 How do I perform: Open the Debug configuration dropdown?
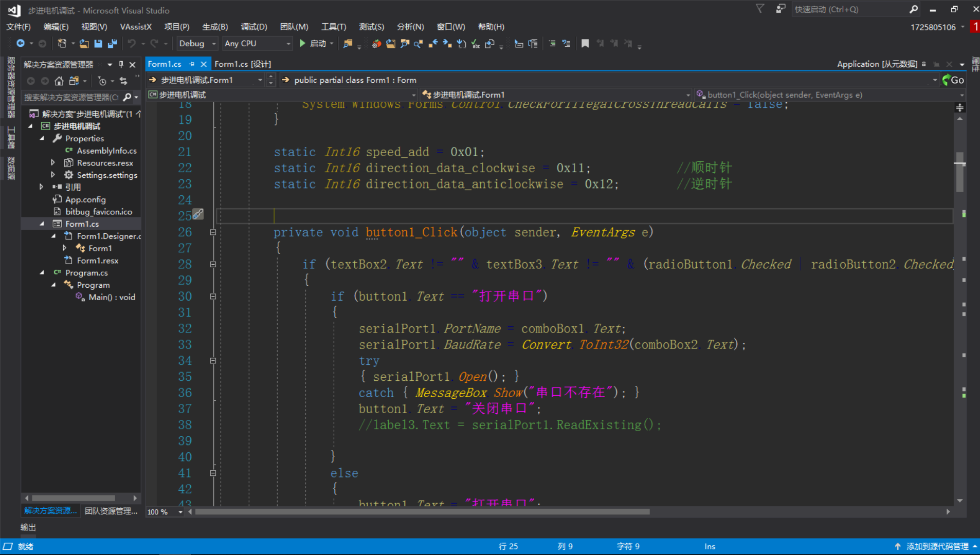click(197, 44)
